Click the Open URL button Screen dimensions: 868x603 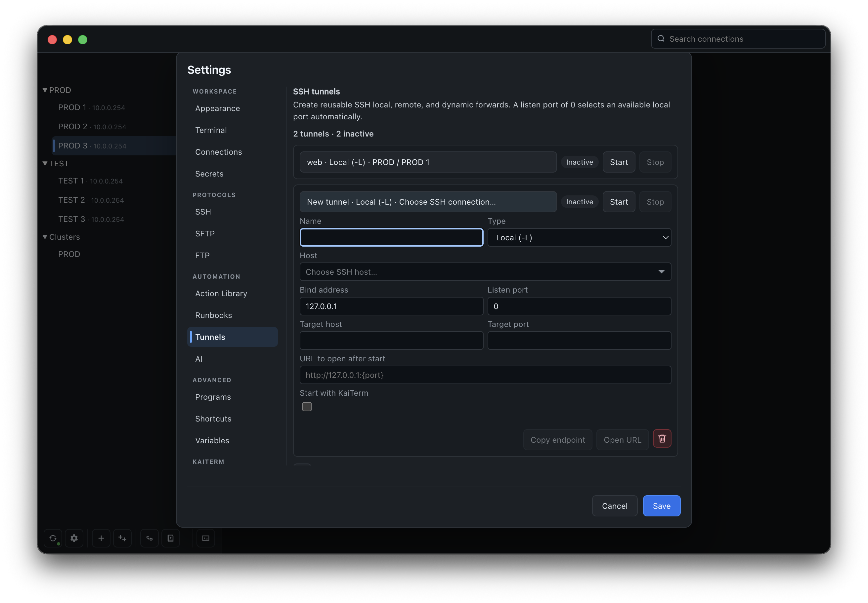[x=622, y=440]
